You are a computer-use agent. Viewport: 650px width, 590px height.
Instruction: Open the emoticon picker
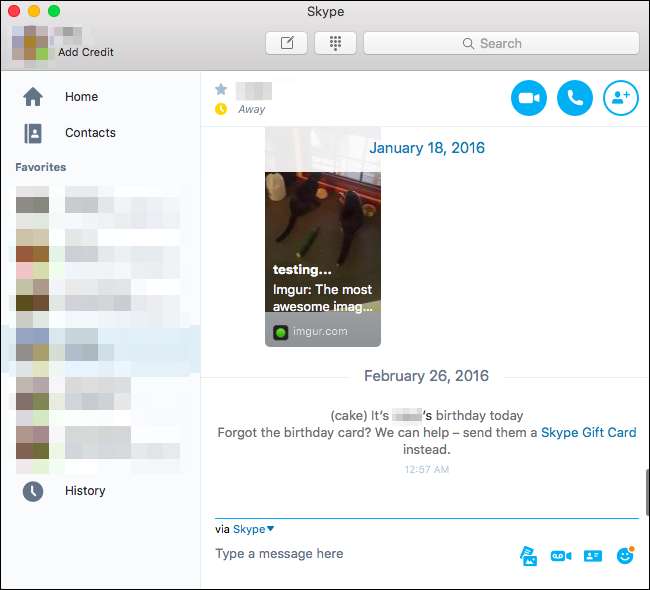click(625, 556)
